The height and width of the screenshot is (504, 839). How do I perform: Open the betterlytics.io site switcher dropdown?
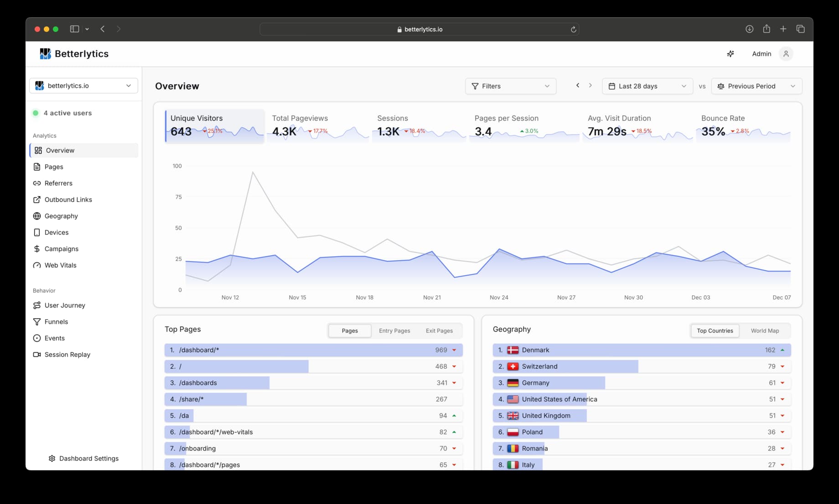click(83, 85)
